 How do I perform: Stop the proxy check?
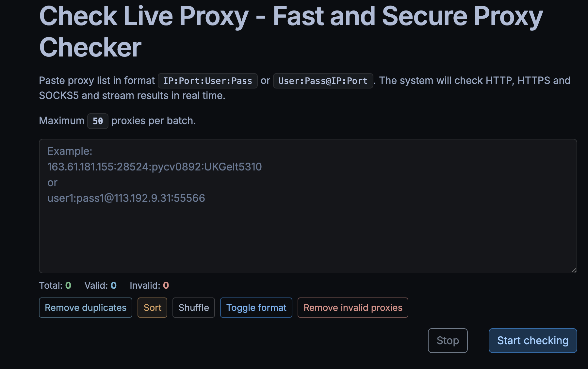(448, 341)
